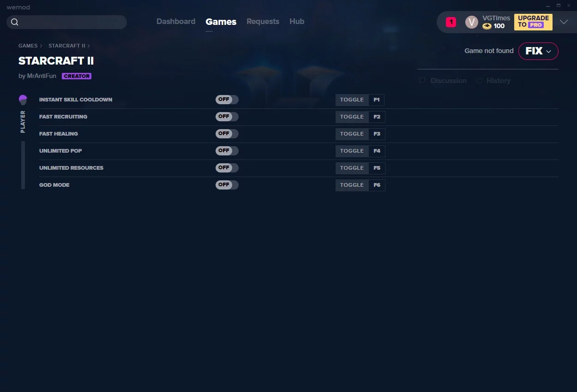Open the Dashboard tab
This screenshot has height=392, width=577.
[176, 22]
